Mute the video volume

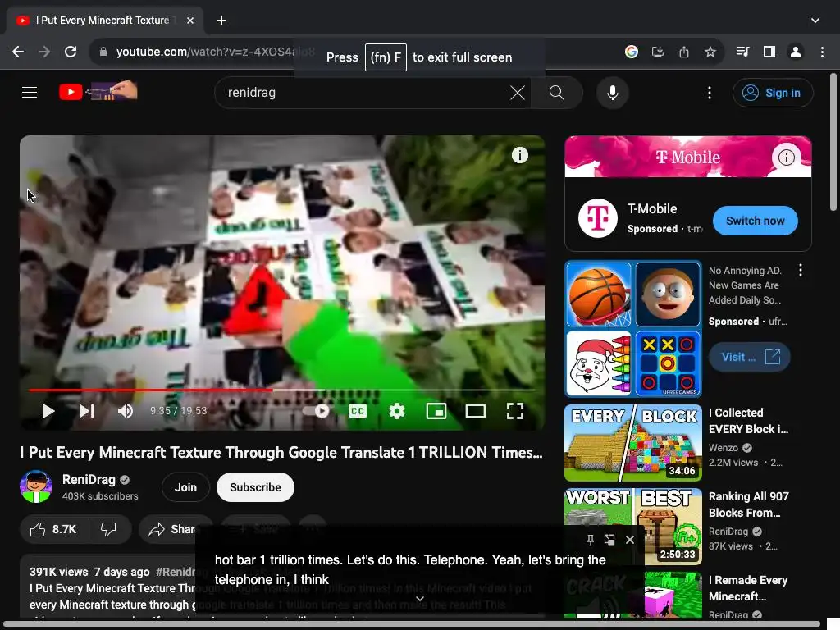[126, 411]
